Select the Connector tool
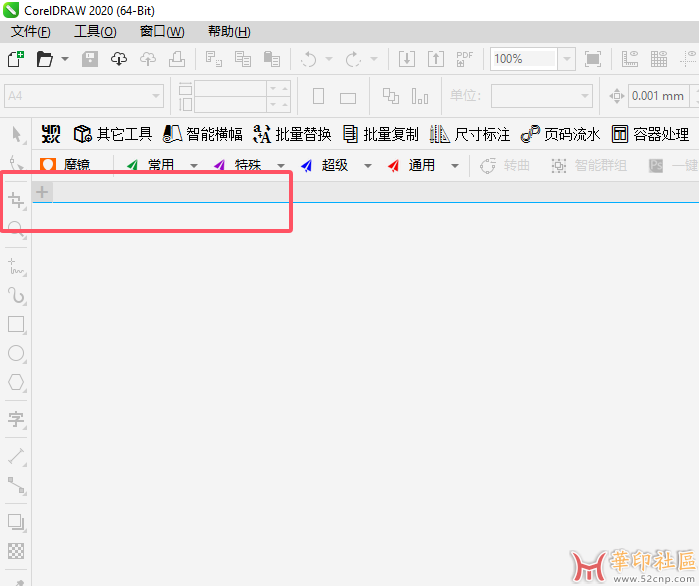 (16, 485)
